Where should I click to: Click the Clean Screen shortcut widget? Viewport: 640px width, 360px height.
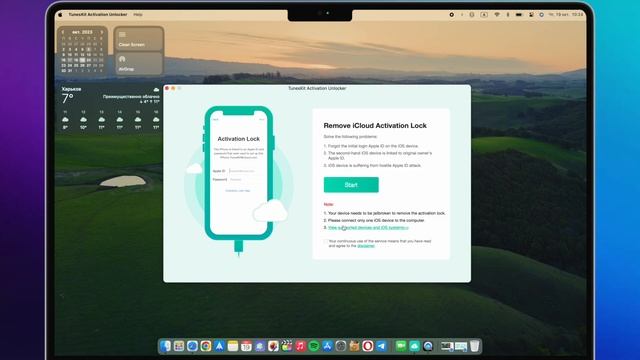[x=139, y=39]
